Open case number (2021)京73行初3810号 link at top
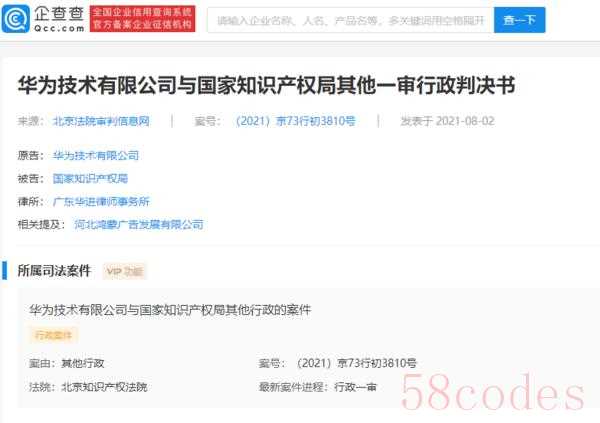 [x=294, y=121]
